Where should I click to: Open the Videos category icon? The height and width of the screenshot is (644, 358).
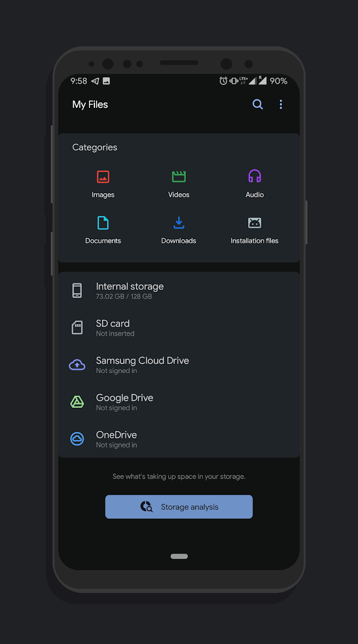[x=178, y=177]
